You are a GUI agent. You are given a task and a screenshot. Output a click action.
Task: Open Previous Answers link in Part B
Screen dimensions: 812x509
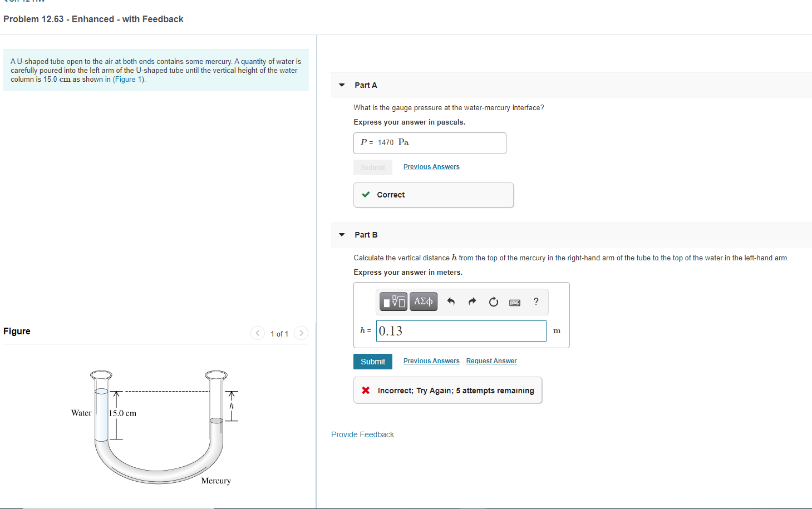[x=431, y=361]
